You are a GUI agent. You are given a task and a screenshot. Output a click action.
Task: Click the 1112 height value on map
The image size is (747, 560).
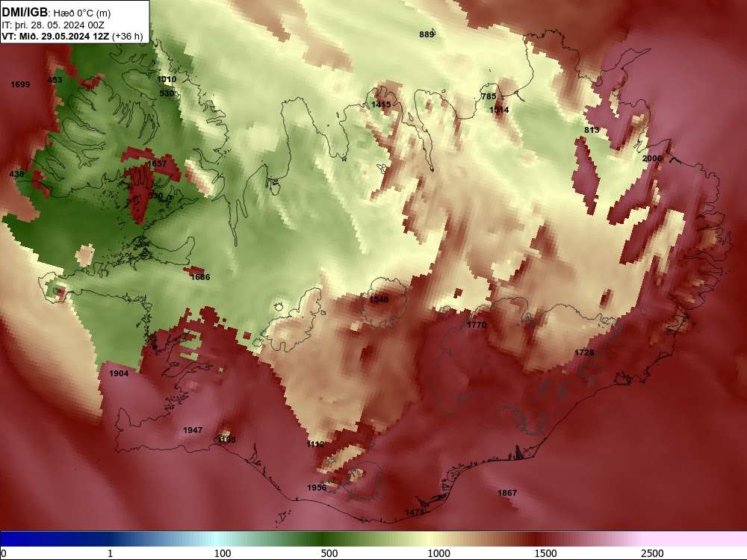coord(315,444)
